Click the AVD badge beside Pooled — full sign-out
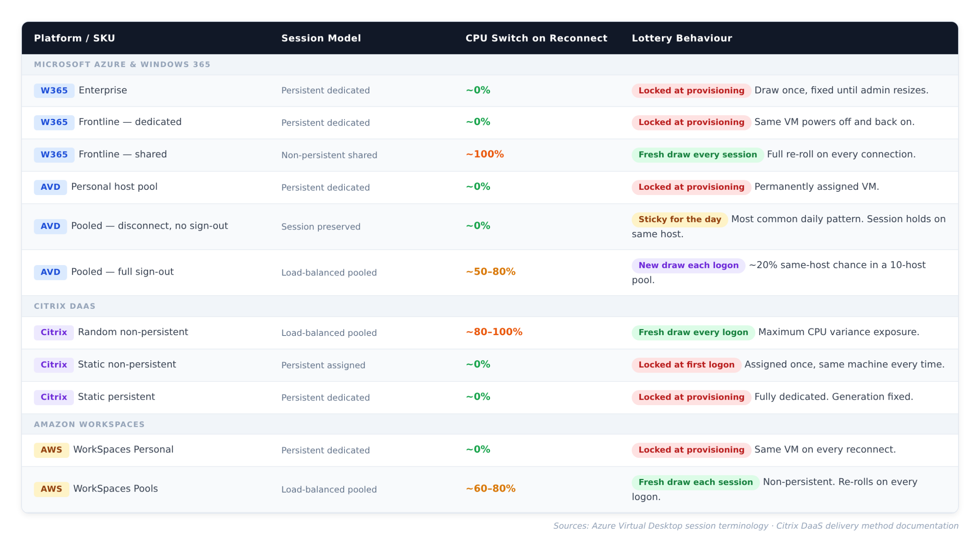The height and width of the screenshot is (552, 980). [50, 272]
